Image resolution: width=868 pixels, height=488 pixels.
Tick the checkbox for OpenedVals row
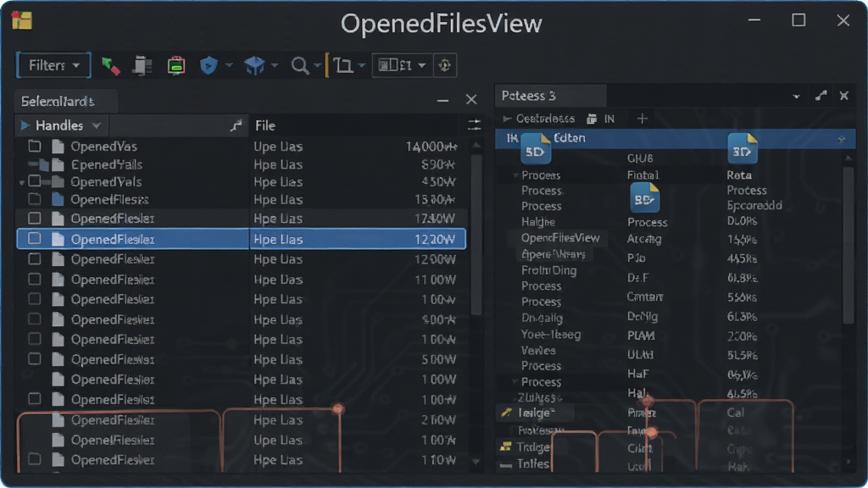point(34,181)
